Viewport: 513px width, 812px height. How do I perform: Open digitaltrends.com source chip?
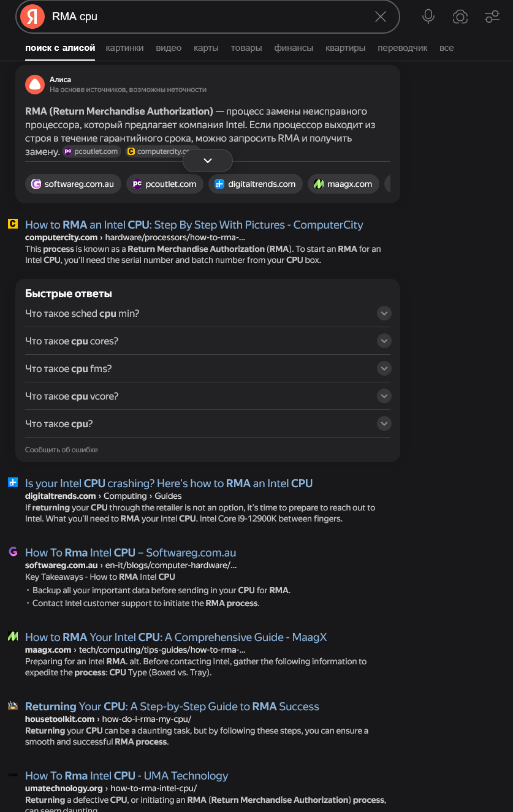pos(256,184)
